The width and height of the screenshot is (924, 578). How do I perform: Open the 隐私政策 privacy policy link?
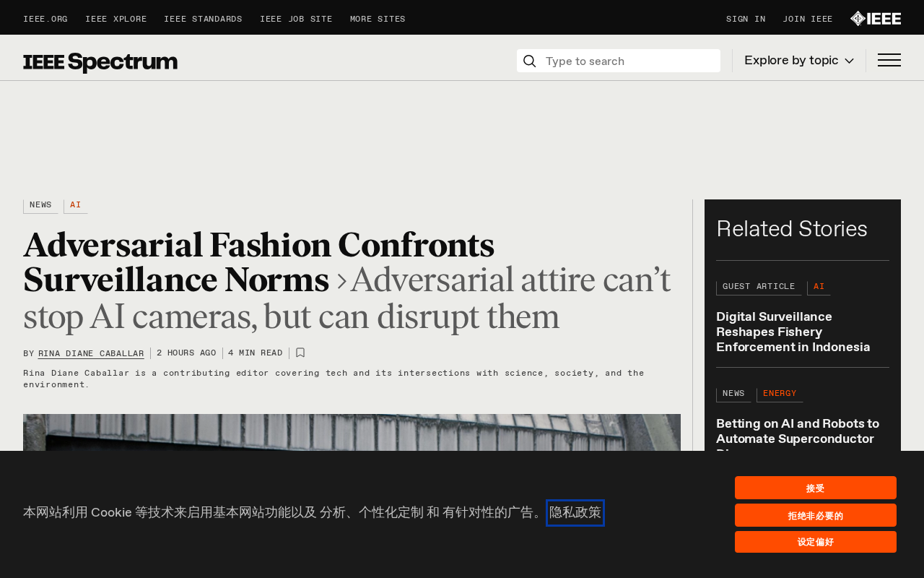coord(575,513)
